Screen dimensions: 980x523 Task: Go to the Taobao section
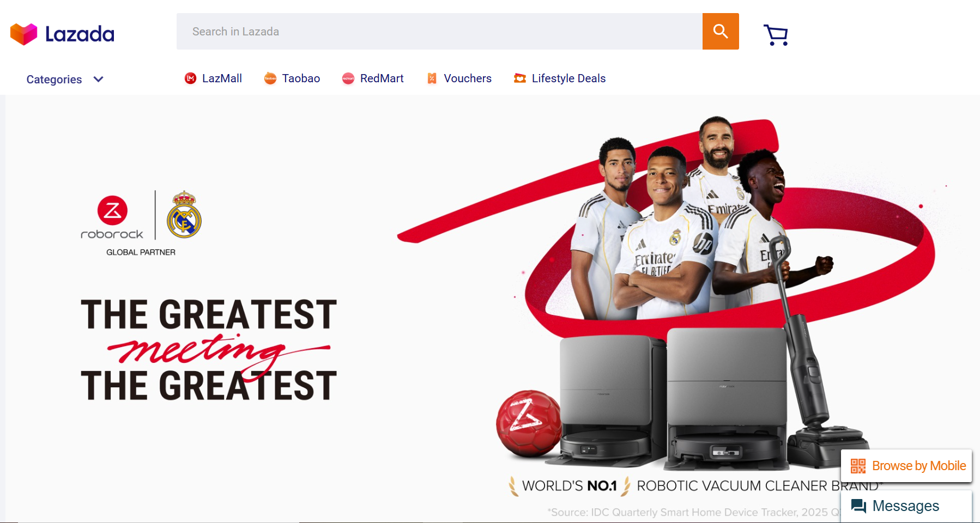point(301,78)
